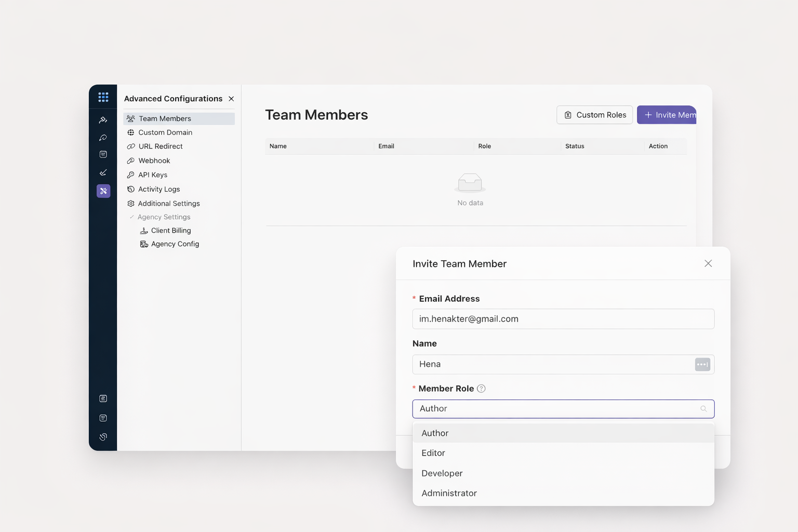Open Client Billing under Agency Settings

tap(170, 231)
